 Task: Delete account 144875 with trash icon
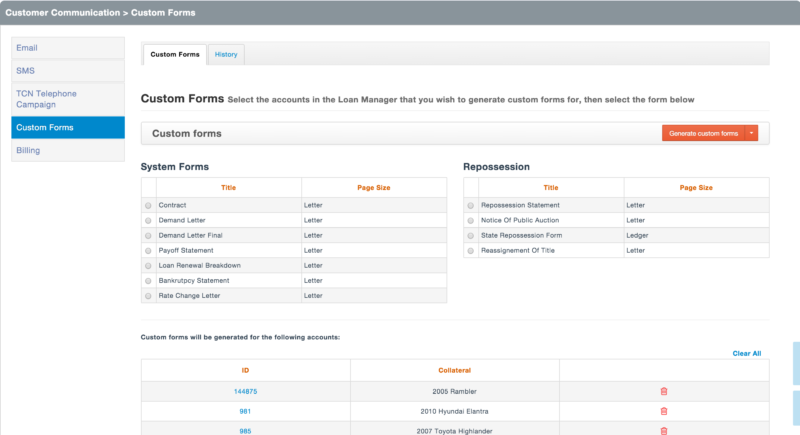664,391
